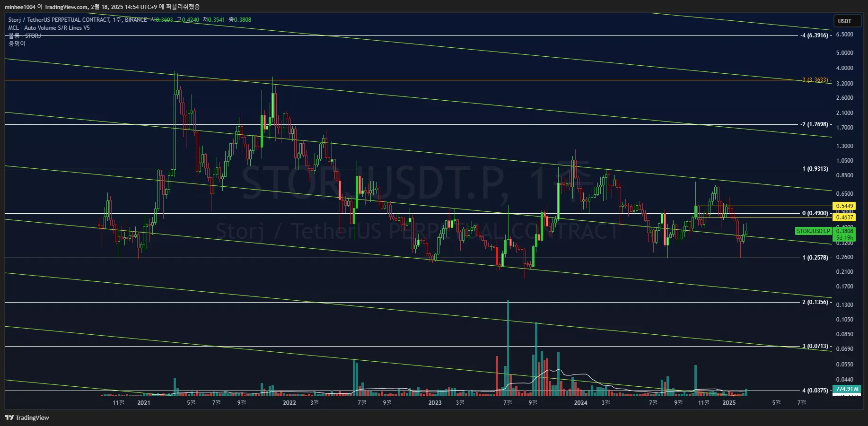This screenshot has width=868, height=426.
Task: Click the 0.2600 price axis value
Action: point(845,257)
